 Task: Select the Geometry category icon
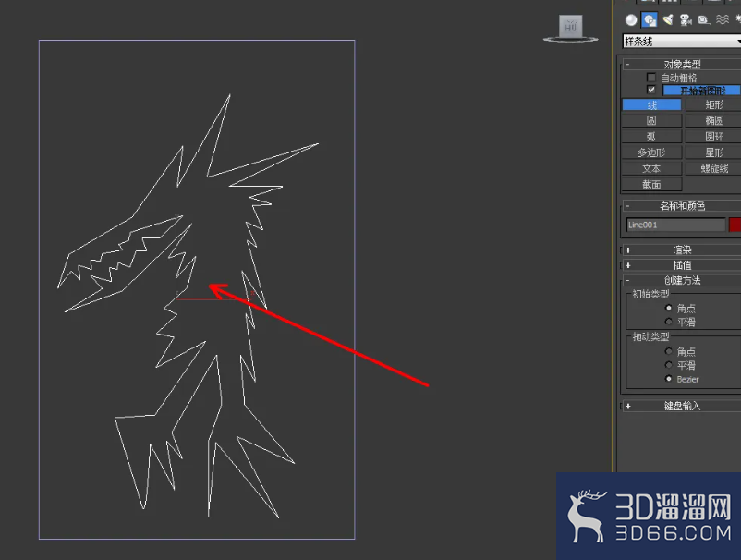tap(631, 19)
